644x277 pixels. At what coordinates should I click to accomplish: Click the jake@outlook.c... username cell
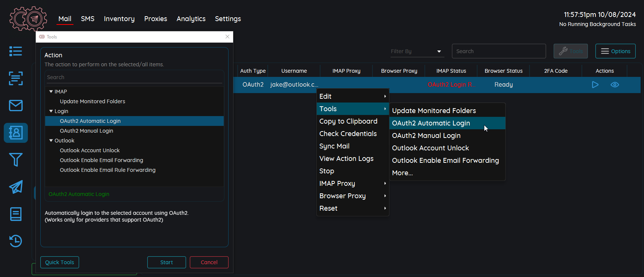click(294, 85)
